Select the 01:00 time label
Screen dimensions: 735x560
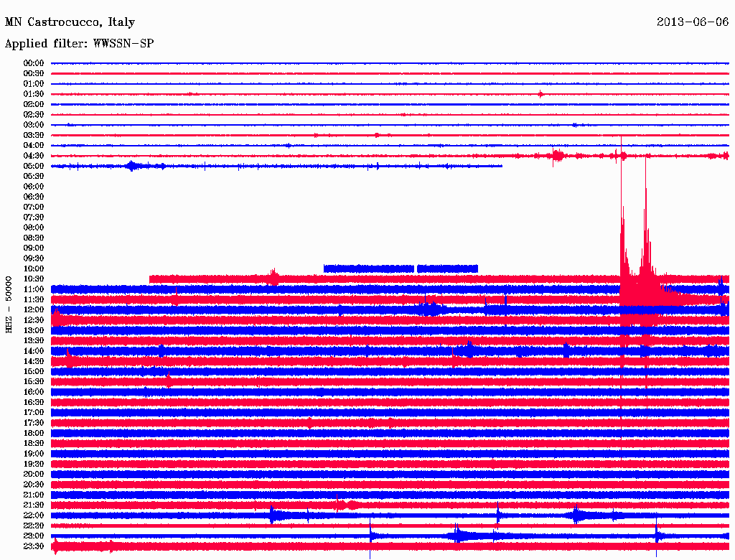tap(34, 83)
